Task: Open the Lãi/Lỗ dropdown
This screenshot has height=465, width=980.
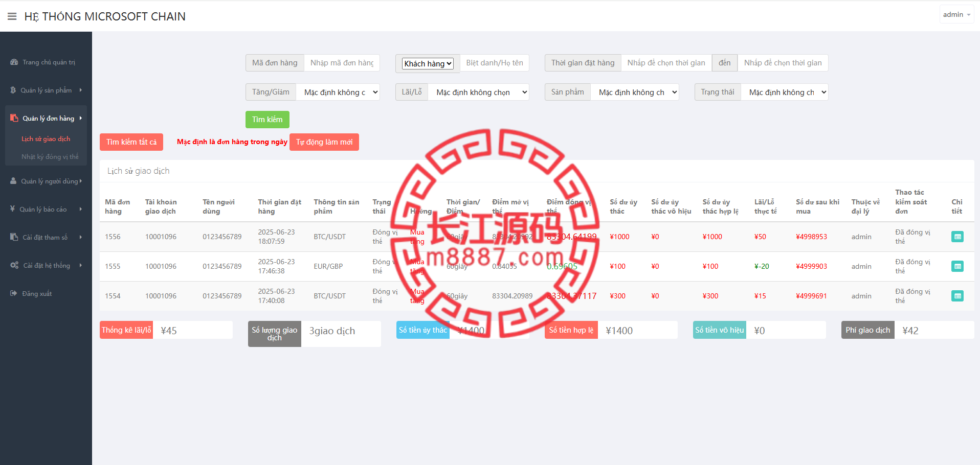Action: pyautogui.click(x=479, y=92)
